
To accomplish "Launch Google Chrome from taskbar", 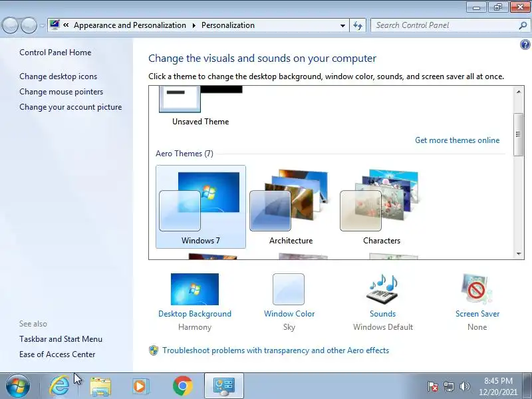I will (182, 386).
